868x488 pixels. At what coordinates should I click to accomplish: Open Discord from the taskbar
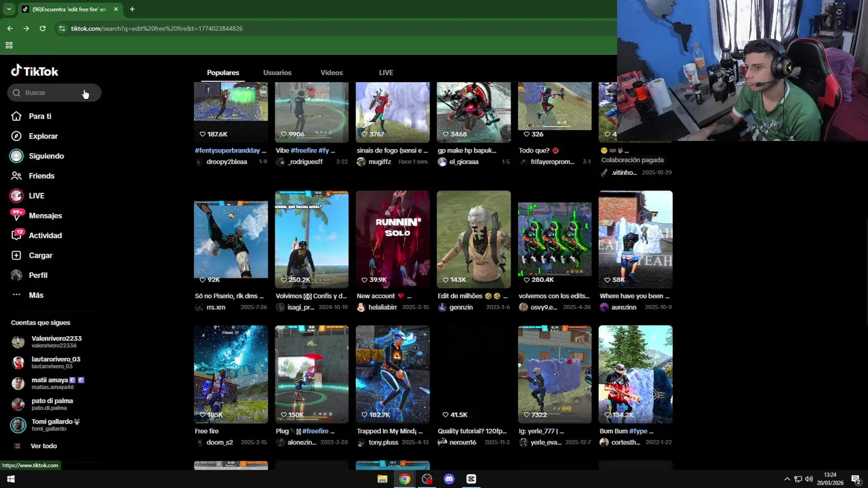tap(449, 479)
